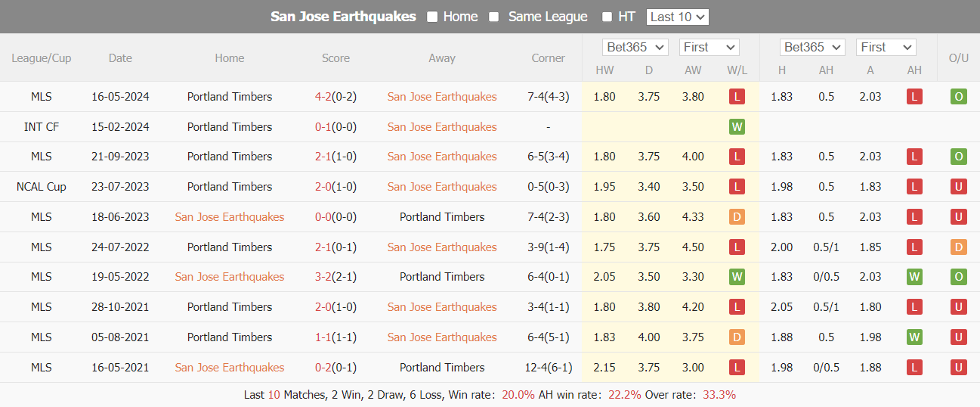This screenshot has height=407, width=980.
Task: Open the Last 10 matches dropdown
Action: (x=677, y=17)
